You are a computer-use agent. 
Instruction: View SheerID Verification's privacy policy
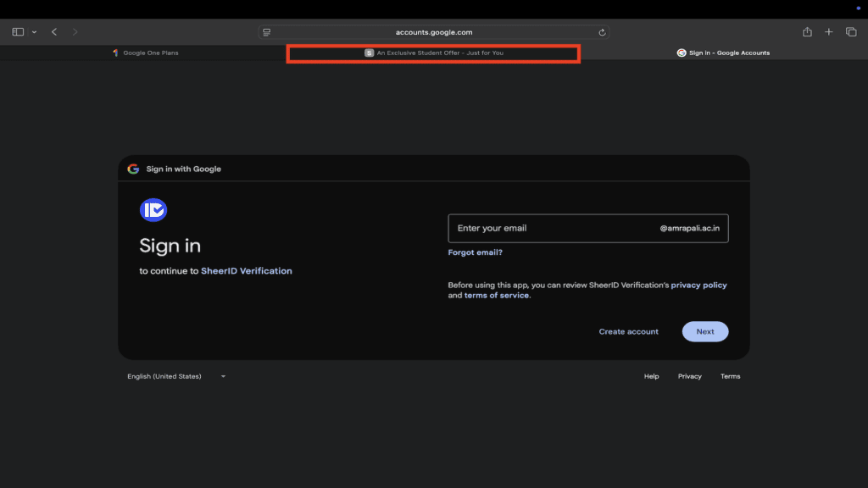(698, 285)
